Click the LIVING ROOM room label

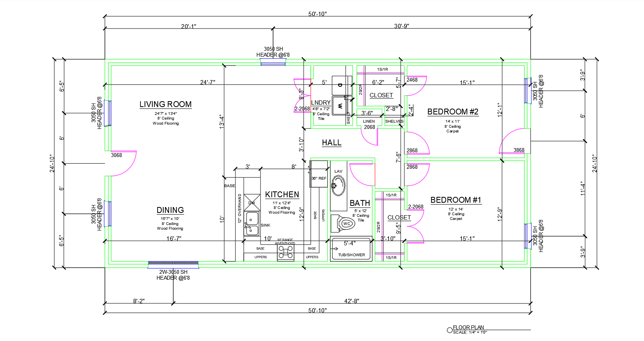click(x=165, y=104)
